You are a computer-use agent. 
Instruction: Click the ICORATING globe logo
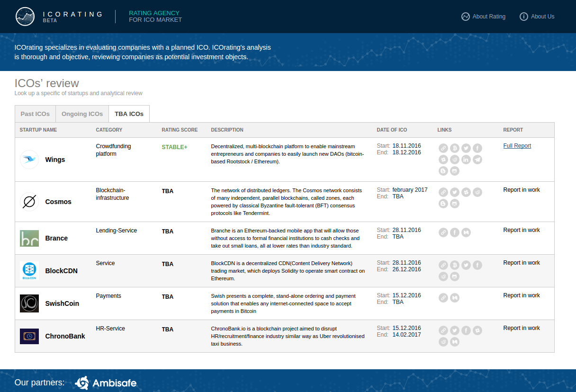pos(25,17)
